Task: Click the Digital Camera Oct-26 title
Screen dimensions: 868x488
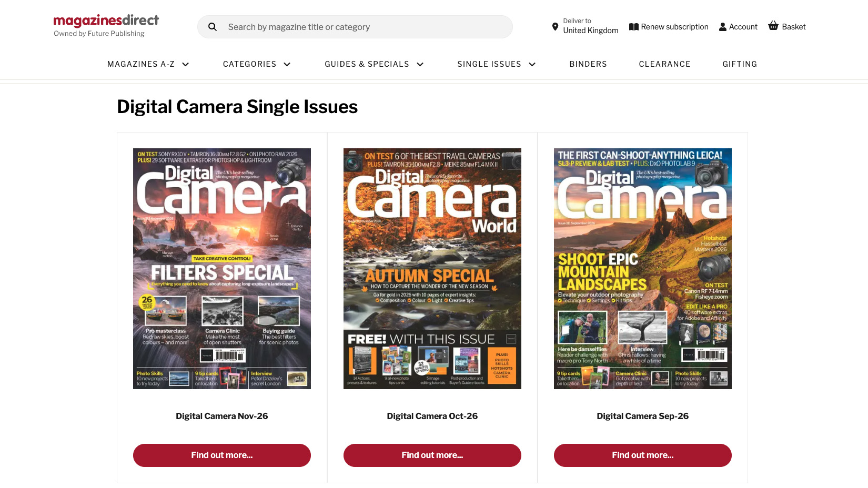Action: click(432, 416)
